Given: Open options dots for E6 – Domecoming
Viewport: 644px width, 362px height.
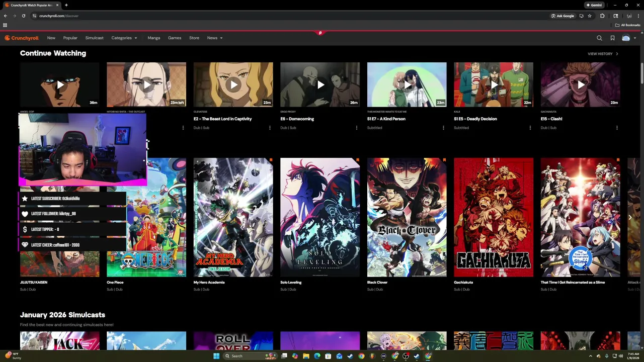Looking at the screenshot, I should pos(357,128).
